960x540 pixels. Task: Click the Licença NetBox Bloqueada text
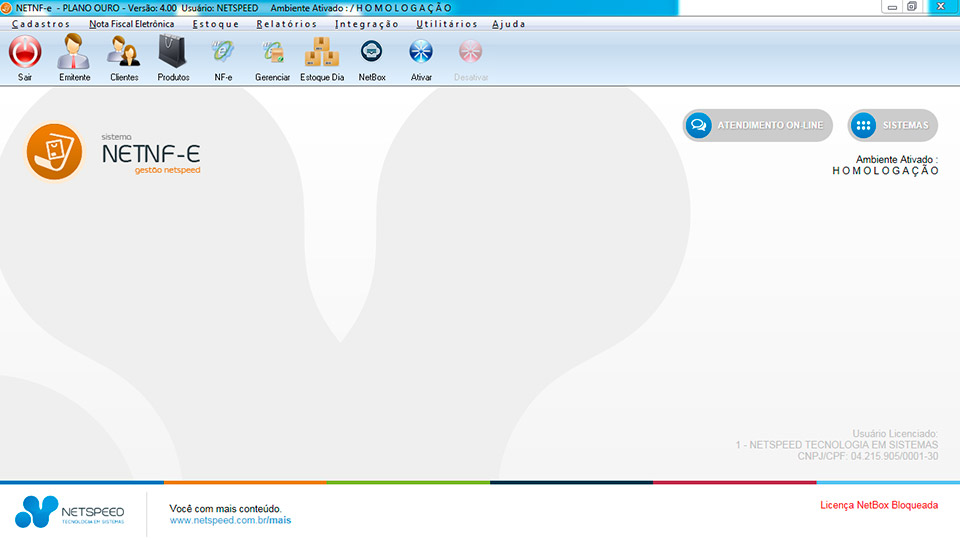click(879, 505)
